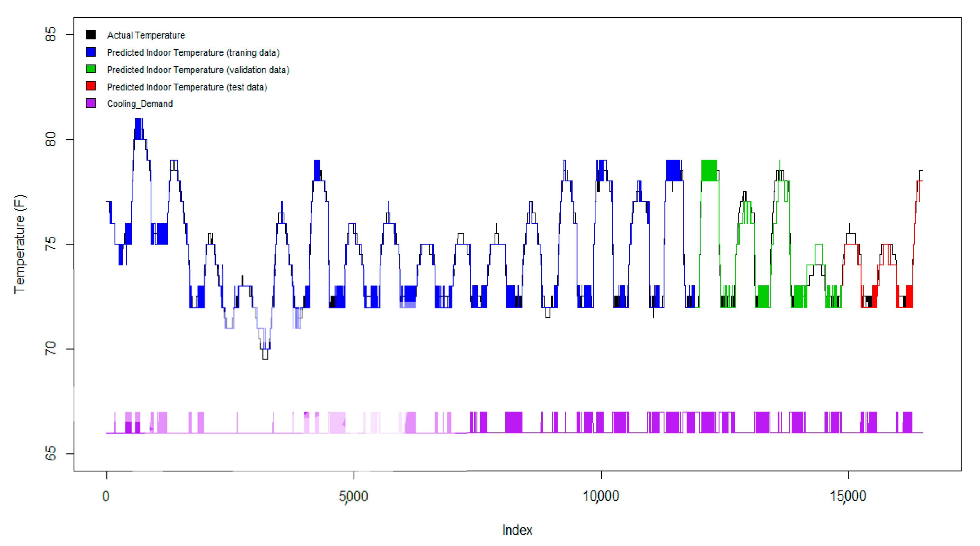Click the 65 y-axis tick label
Viewport: 980px width, 546px height.
50,453
